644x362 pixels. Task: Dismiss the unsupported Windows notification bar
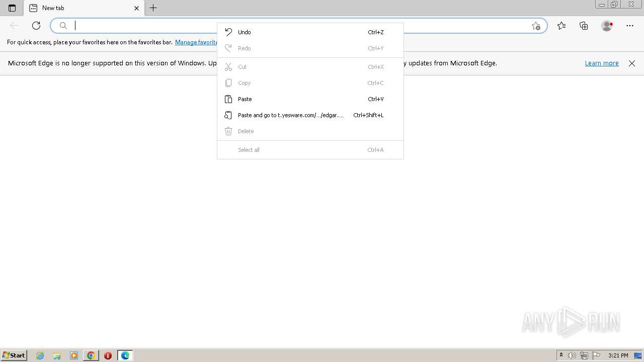coord(632,63)
